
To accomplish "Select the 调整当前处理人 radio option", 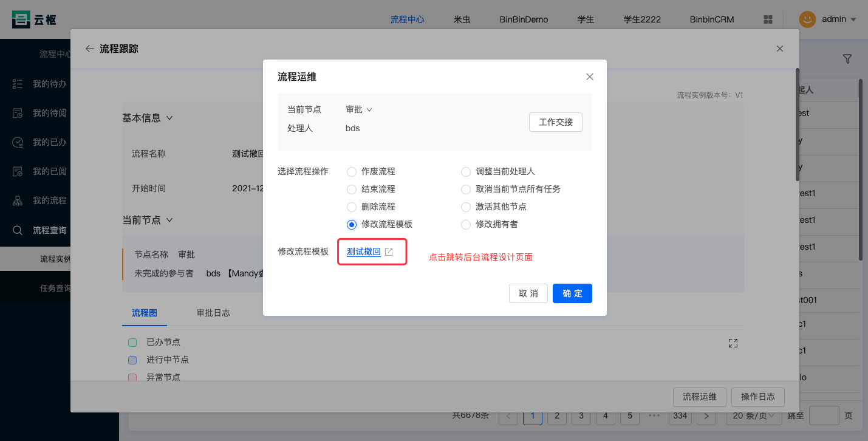I will pos(466,172).
